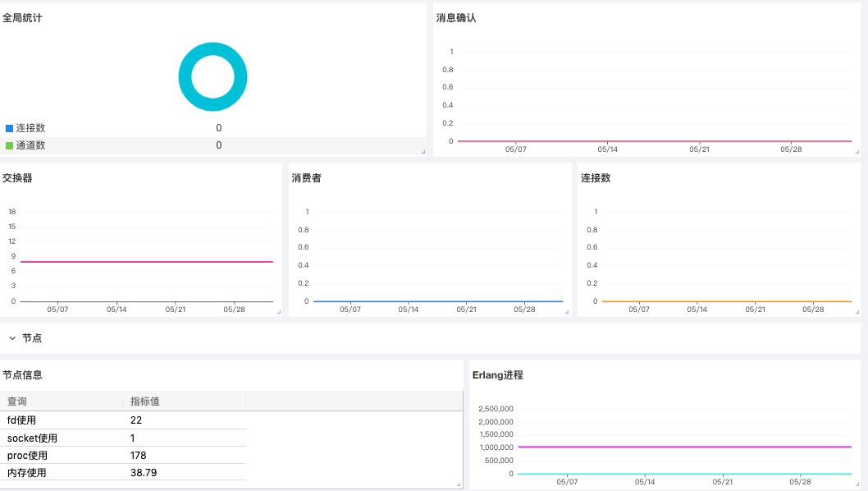
Task: Click the 1,000,000 axis label in Erlang进程
Action: coord(496,447)
